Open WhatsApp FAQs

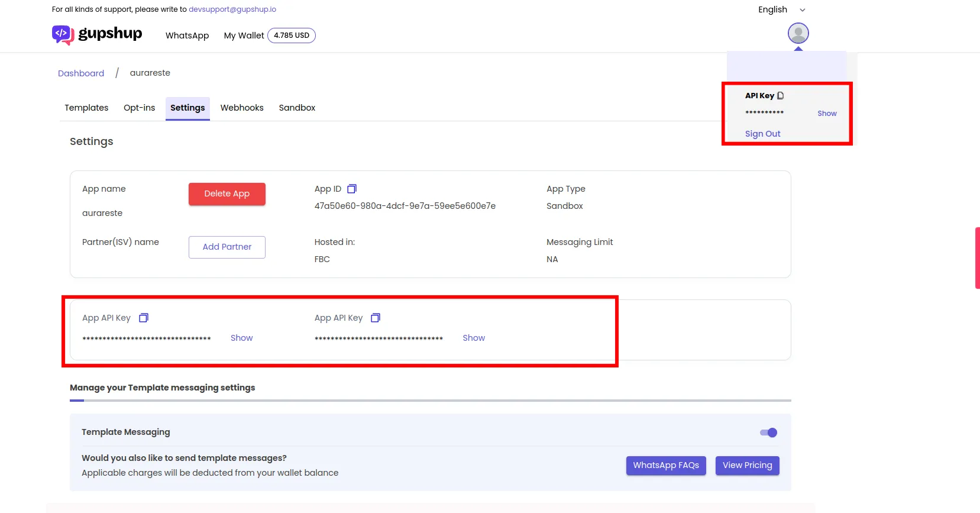666,465
